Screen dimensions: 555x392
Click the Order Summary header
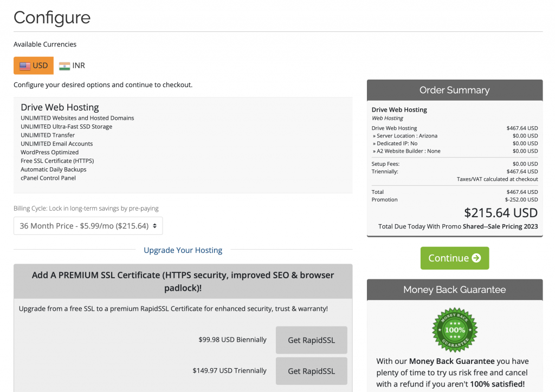pos(454,90)
